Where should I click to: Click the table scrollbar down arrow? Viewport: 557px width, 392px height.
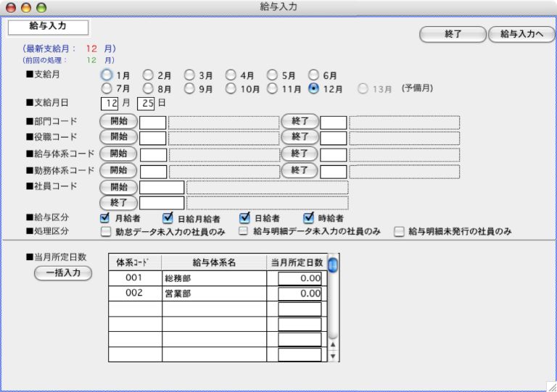point(333,356)
